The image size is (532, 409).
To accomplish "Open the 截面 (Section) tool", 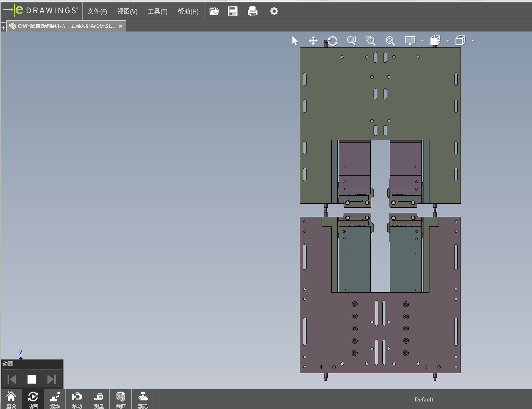I will tap(121, 399).
